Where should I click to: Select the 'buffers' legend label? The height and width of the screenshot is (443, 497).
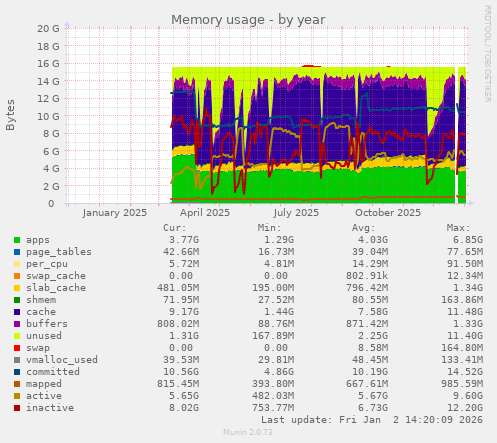(47, 324)
